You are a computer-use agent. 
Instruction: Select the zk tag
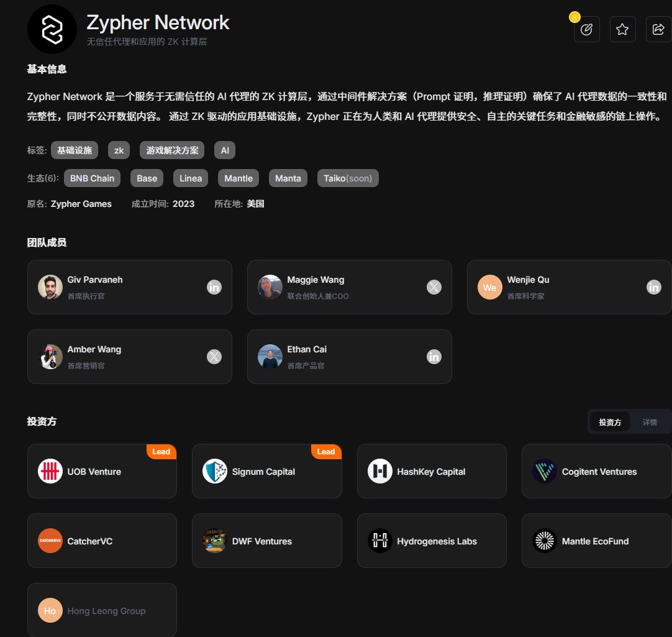tap(119, 150)
